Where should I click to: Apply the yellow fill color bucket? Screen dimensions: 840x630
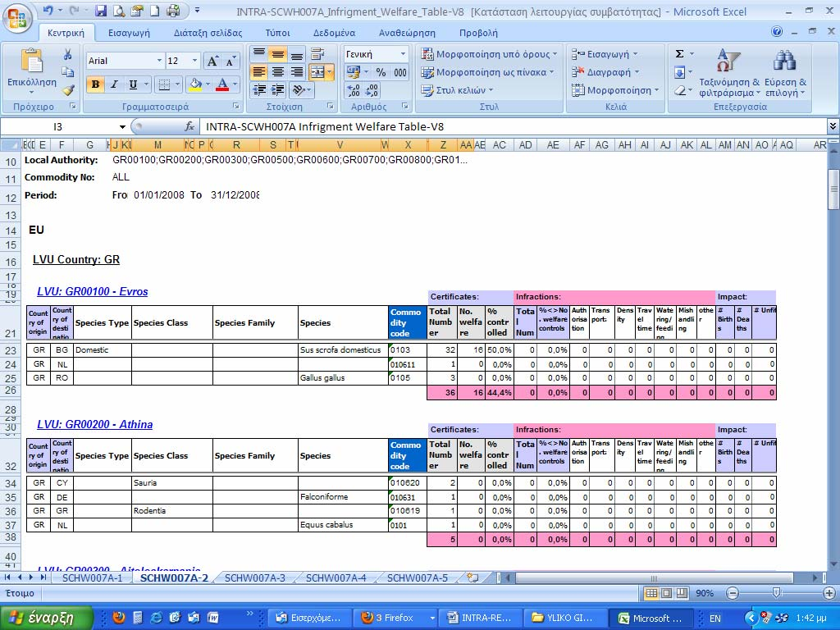196,84
